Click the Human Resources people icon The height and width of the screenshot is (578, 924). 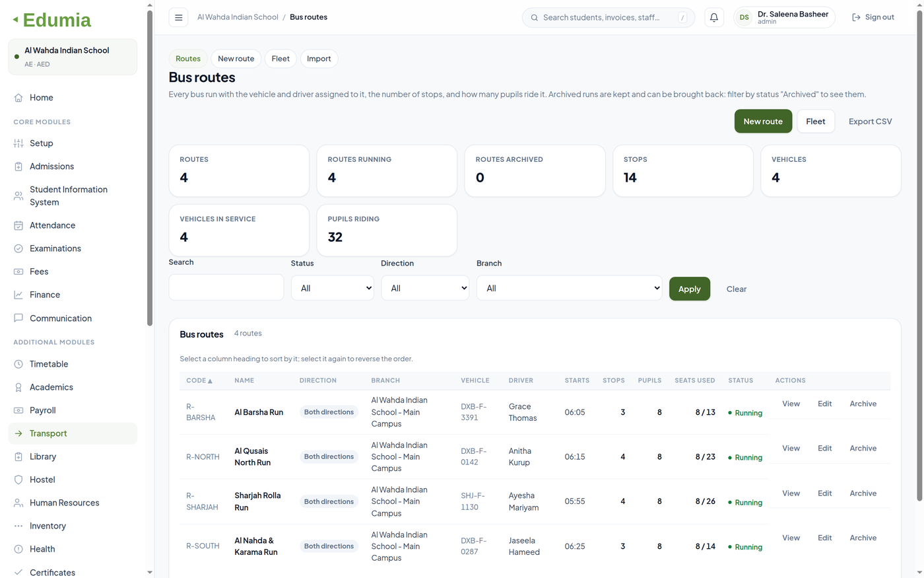(x=18, y=503)
